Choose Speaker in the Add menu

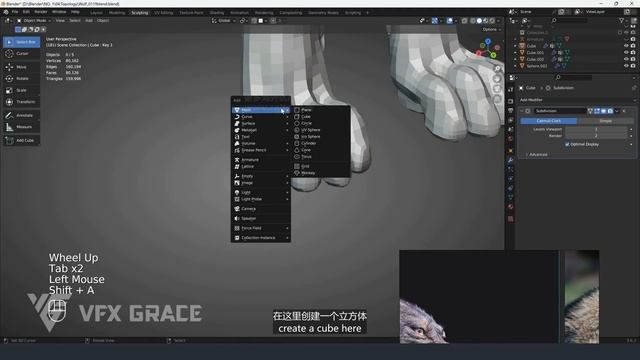coord(261,218)
